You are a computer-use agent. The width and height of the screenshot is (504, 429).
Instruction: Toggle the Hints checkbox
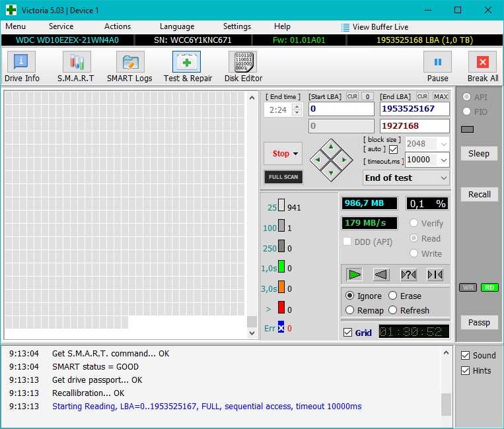[x=465, y=370]
